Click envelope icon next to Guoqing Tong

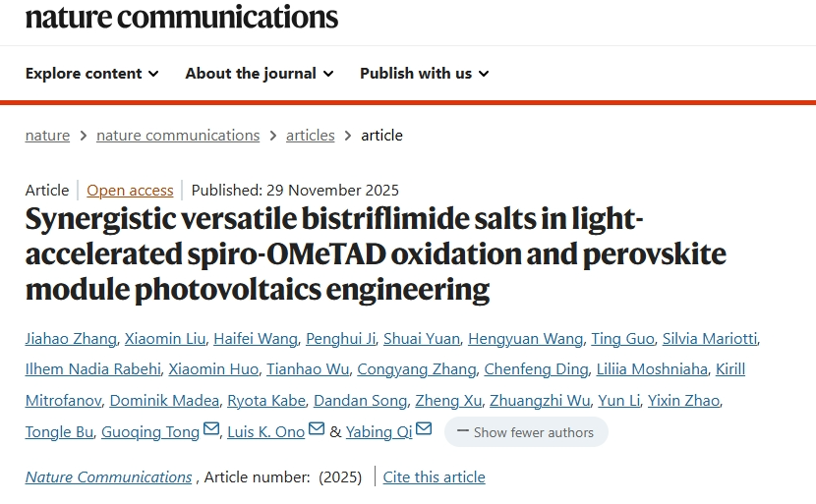[211, 429]
